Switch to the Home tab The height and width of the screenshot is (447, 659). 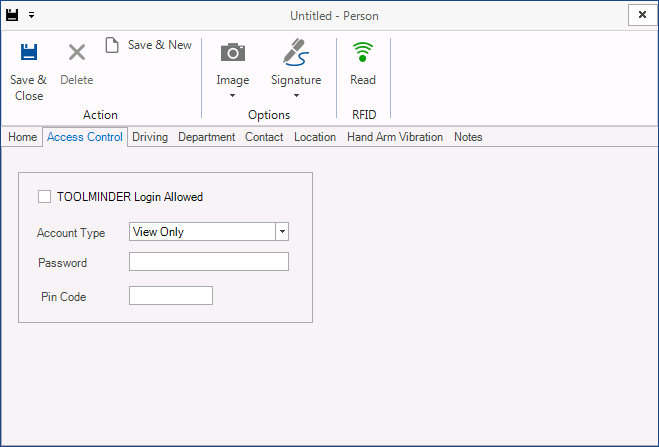(22, 137)
